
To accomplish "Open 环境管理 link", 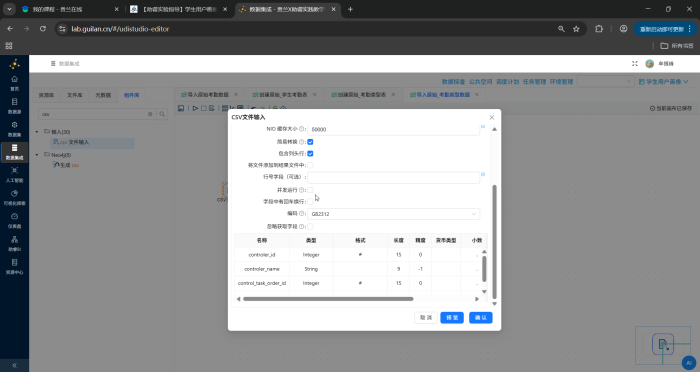I will (561, 82).
